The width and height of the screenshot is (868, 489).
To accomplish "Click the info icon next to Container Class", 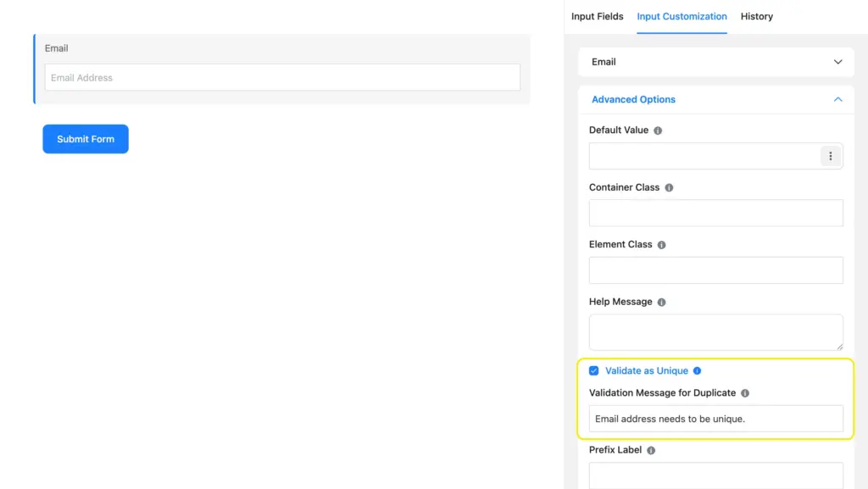I will (669, 187).
